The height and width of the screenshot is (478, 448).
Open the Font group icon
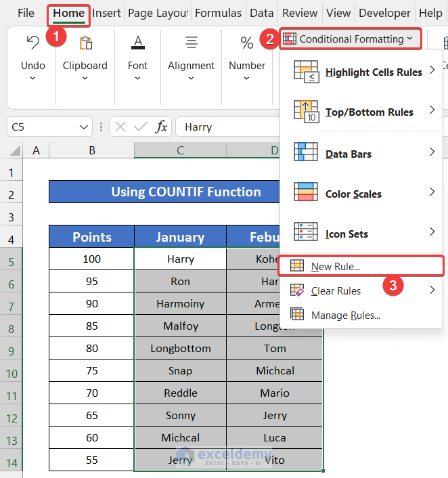(x=138, y=43)
